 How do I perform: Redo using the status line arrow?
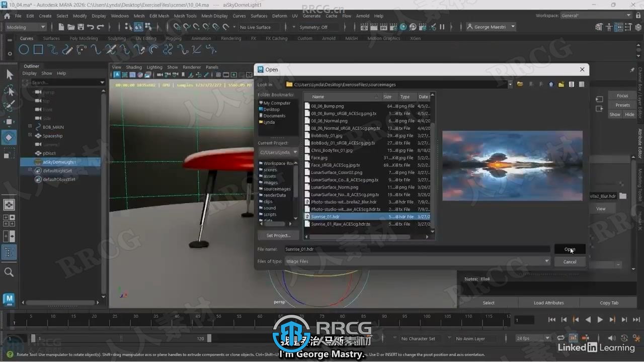100,27
